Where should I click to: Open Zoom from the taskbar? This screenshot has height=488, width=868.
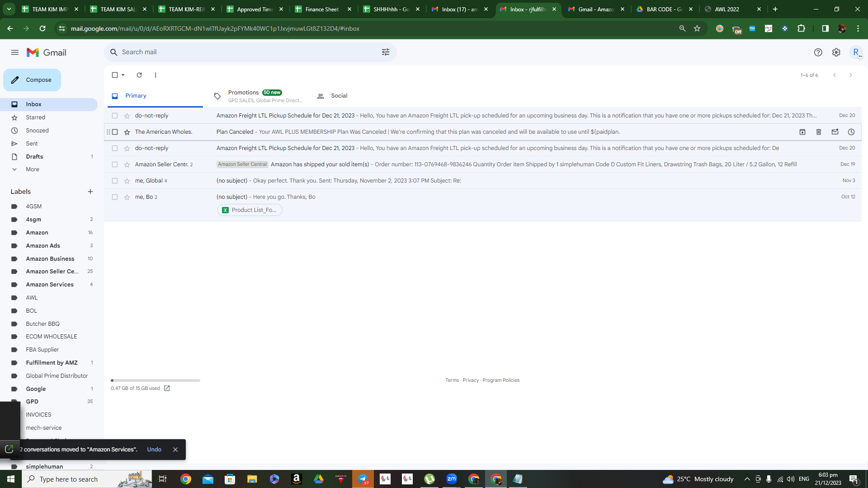click(x=452, y=479)
